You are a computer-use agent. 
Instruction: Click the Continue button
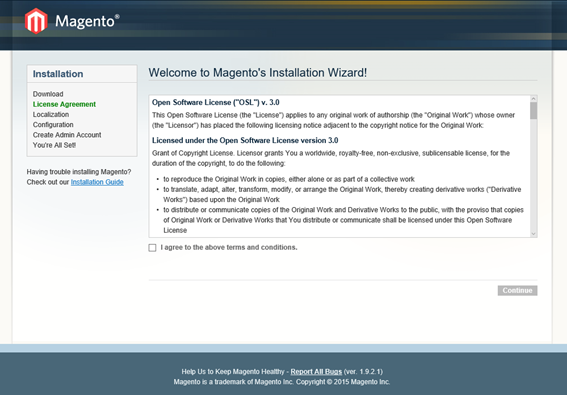(517, 290)
